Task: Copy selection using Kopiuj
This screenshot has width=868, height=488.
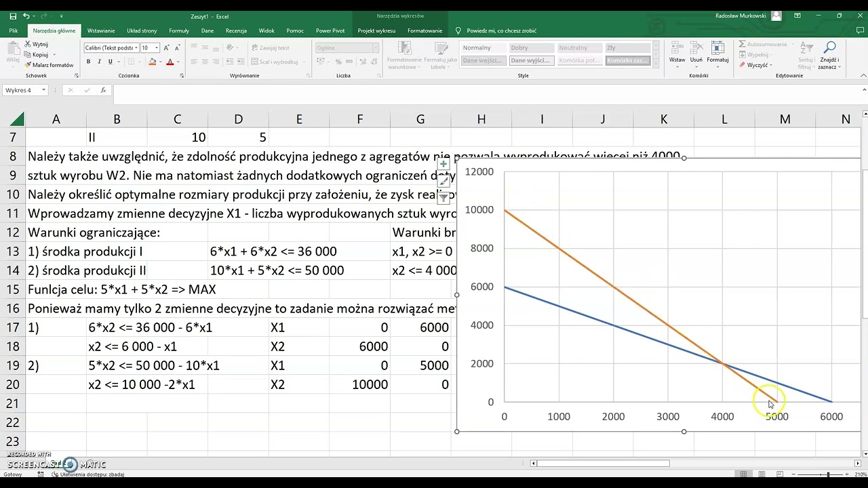Action: (37, 54)
